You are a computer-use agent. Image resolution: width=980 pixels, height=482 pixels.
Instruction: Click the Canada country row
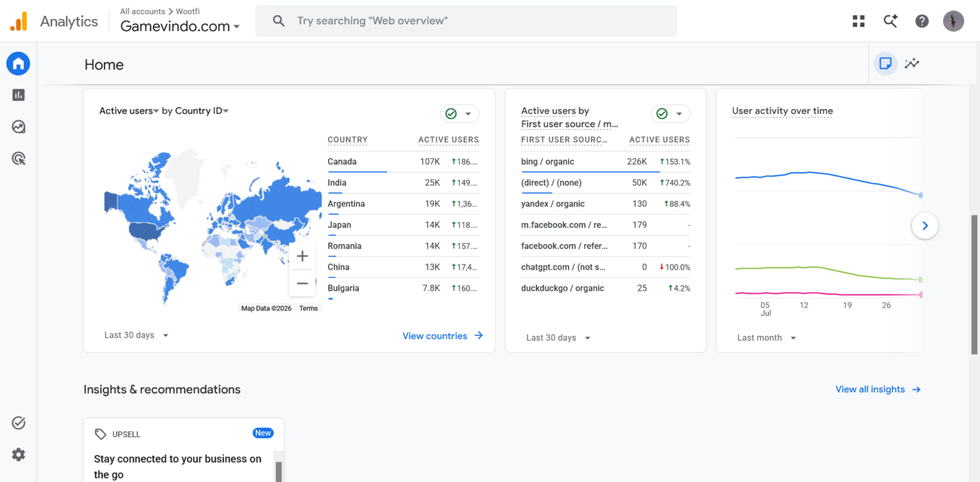(x=403, y=162)
